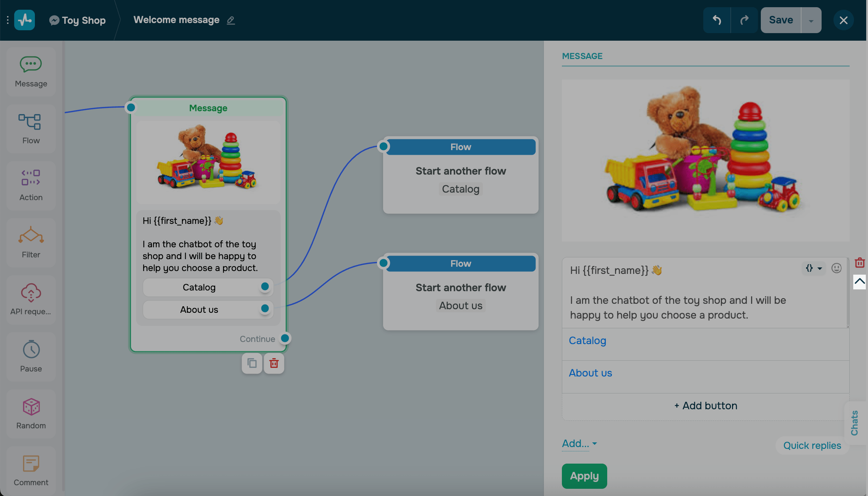Image resolution: width=868 pixels, height=496 pixels.
Task: Choose the Action element from the sidebar
Action: pos(31,185)
